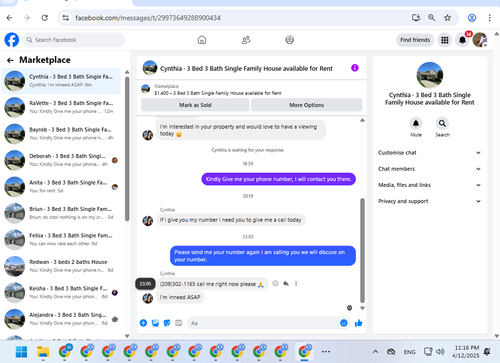500x363 pixels.
Task: Click the Find friends button
Action: (x=415, y=40)
